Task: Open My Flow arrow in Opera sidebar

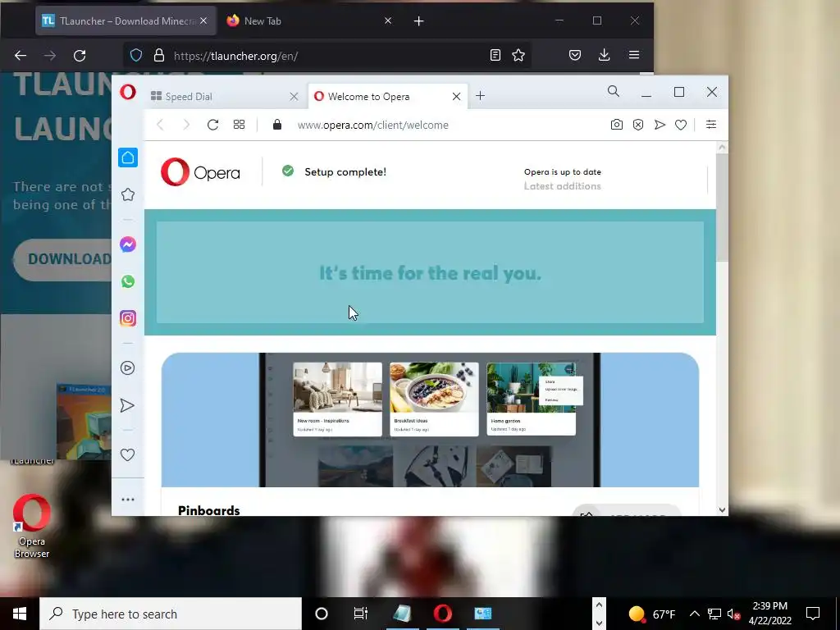Action: pos(127,405)
